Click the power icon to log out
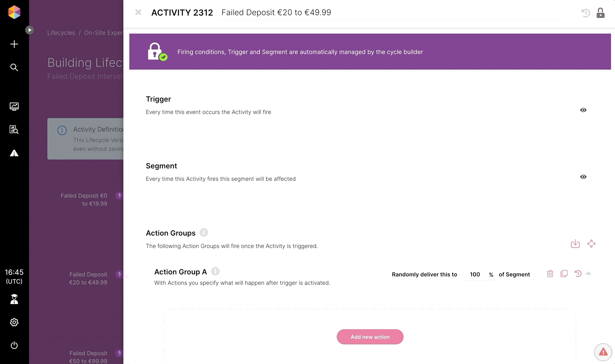The width and height of the screenshot is (615, 364). (x=14, y=345)
